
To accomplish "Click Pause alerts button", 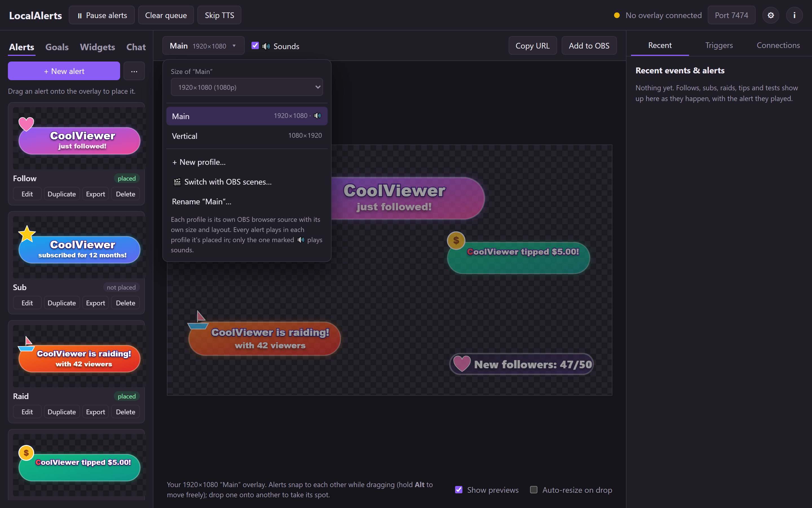I will tap(102, 15).
